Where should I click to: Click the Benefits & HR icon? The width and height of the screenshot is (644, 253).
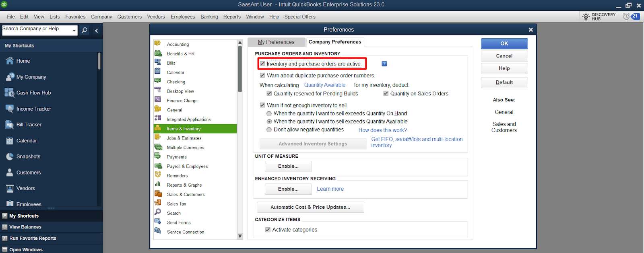158,53
